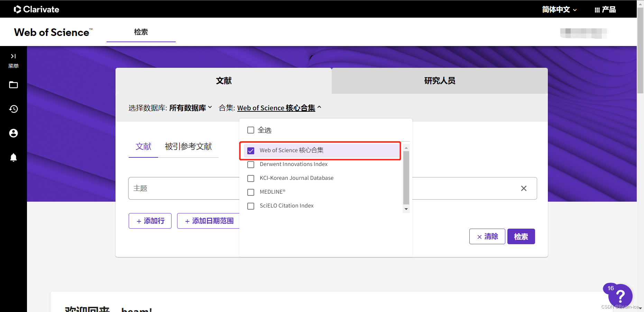The image size is (644, 312).
Task: Collapse the 合集 Web of Science 核心合集 dropdown
Action: (x=279, y=108)
